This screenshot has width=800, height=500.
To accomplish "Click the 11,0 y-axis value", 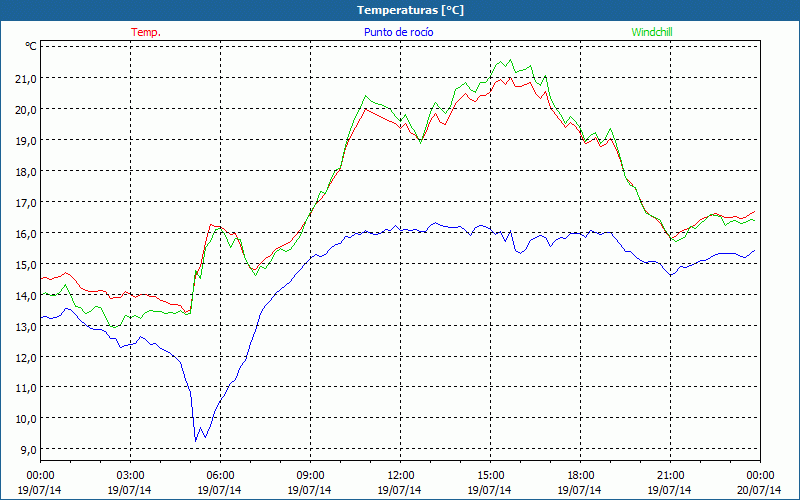I will 27,388.
